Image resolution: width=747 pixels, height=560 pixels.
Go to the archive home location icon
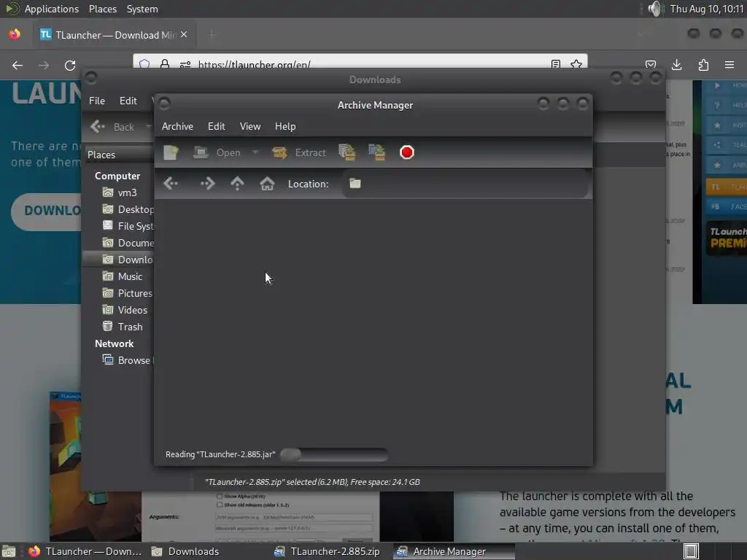coord(267,183)
